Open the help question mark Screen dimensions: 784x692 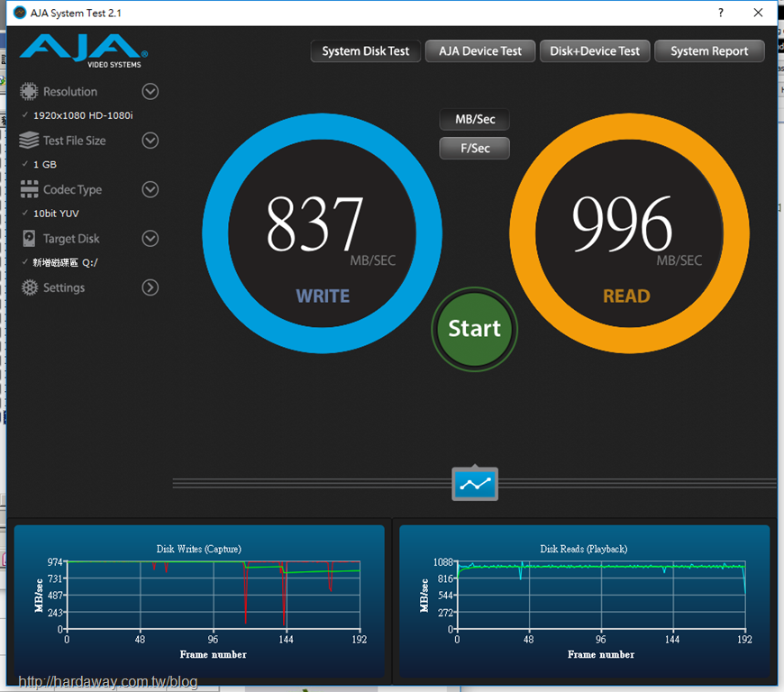click(x=721, y=13)
